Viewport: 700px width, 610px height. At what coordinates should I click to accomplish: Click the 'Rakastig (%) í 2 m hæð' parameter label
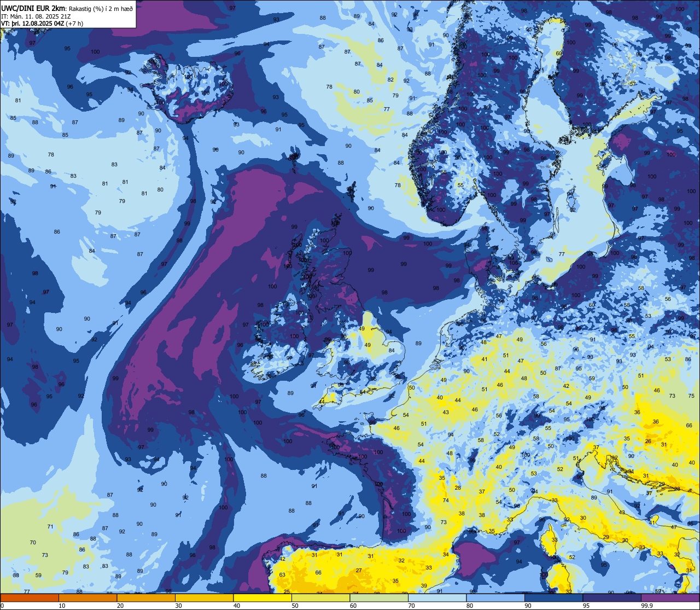(x=101, y=8)
